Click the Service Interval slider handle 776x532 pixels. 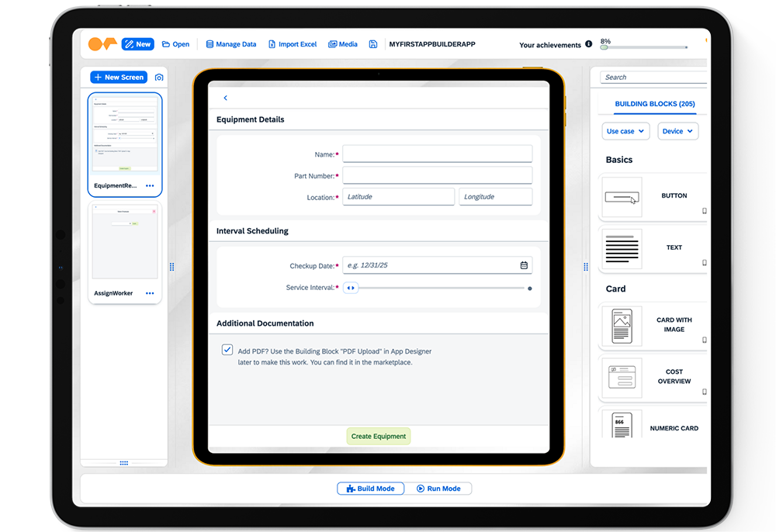[x=351, y=288]
